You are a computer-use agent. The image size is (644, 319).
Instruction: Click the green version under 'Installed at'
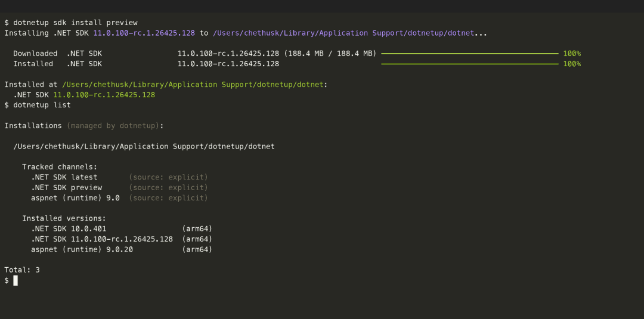(104, 95)
